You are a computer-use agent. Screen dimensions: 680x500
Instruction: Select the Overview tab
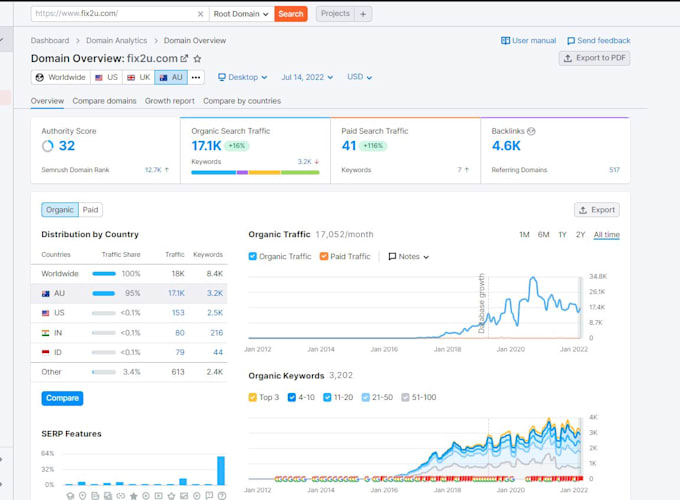[47, 101]
